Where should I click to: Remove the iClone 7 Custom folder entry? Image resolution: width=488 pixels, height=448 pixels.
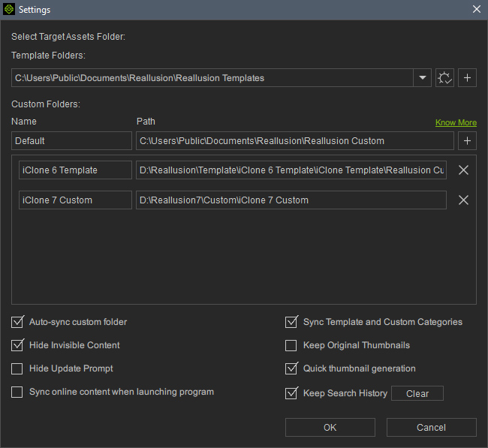(x=463, y=200)
